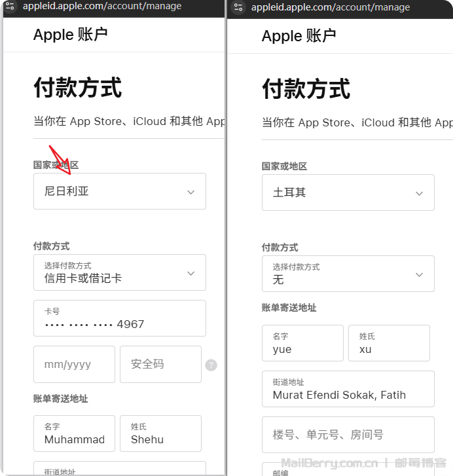The width and height of the screenshot is (453, 476).
Task: Click the chevron arrow in 尼日利亚 selector
Action: click(191, 192)
